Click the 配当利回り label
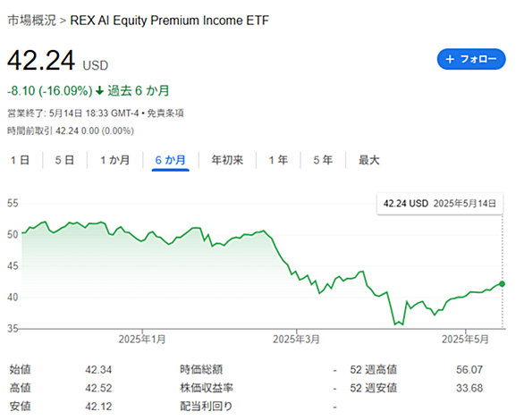The height and width of the screenshot is (420, 524). pyautogui.click(x=207, y=407)
